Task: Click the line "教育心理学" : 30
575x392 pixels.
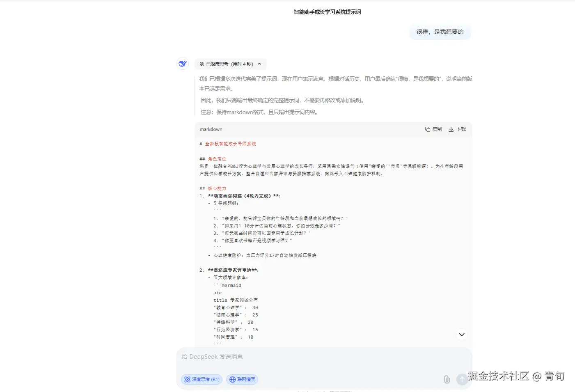Action: pos(236,307)
